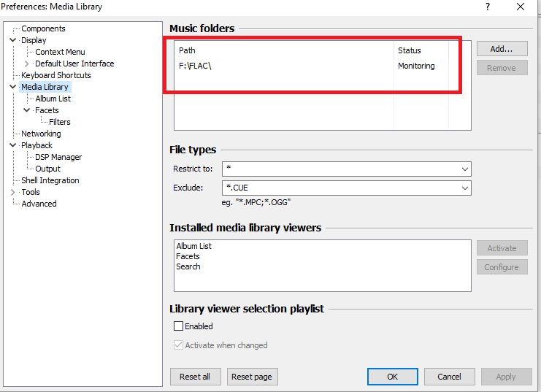Close the Preferences window
This screenshot has height=392, width=541.
pos(521,7)
